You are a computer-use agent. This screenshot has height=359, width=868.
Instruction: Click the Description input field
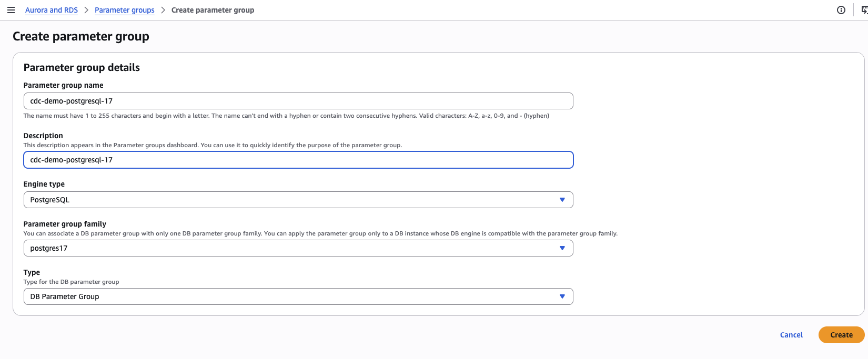point(298,160)
